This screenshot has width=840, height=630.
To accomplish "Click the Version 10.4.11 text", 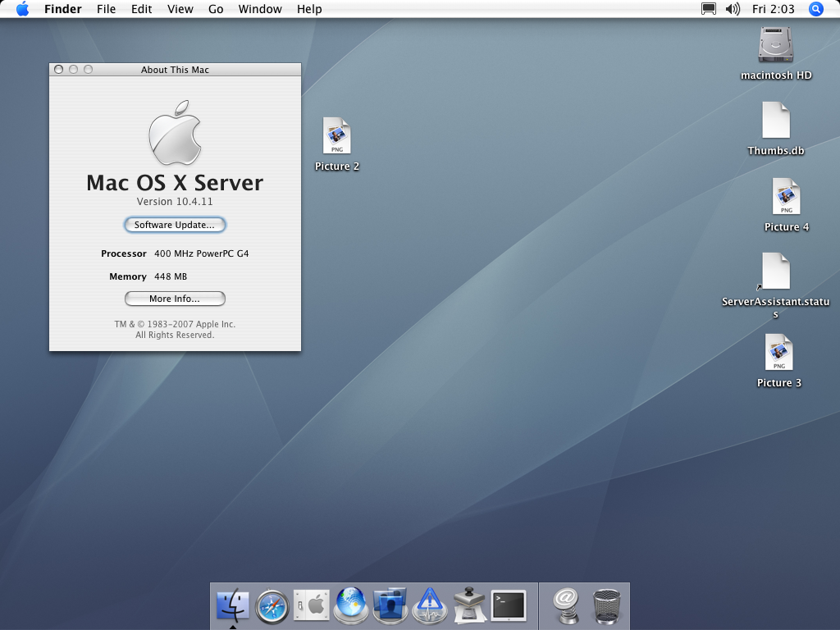I will [175, 202].
